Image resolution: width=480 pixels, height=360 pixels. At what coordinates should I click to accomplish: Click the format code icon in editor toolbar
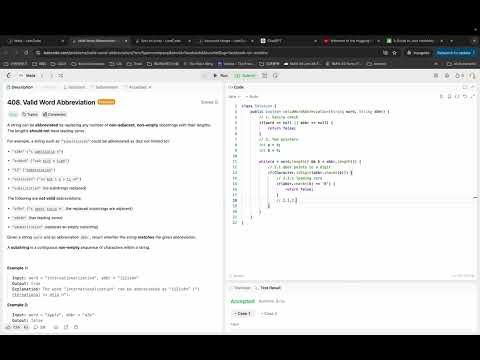(x=442, y=96)
